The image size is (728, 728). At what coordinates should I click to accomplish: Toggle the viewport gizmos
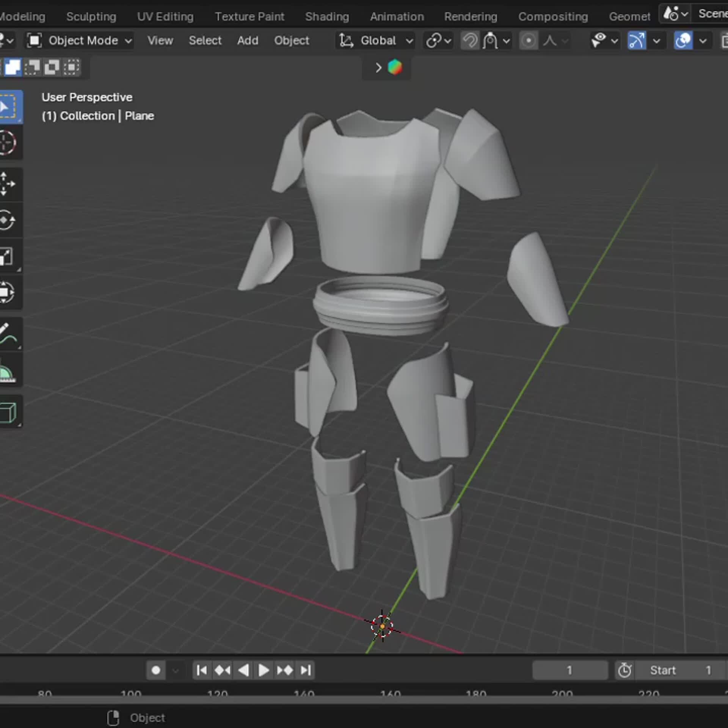[636, 41]
